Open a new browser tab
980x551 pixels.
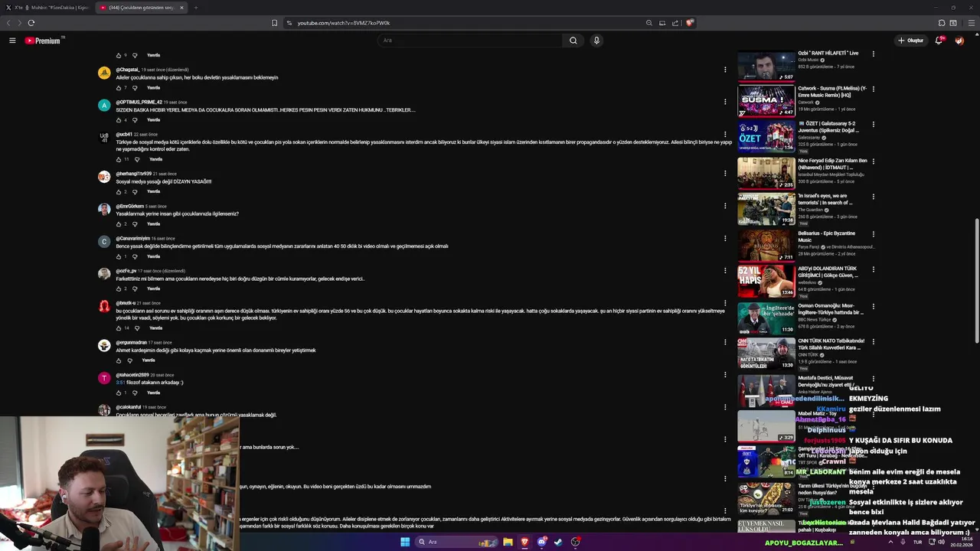(195, 8)
